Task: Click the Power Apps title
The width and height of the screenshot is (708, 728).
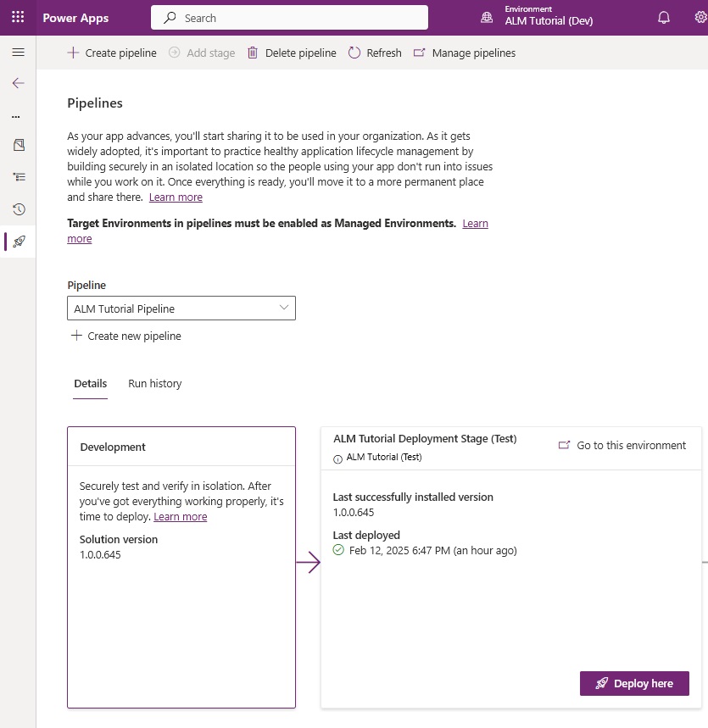Action: click(75, 18)
